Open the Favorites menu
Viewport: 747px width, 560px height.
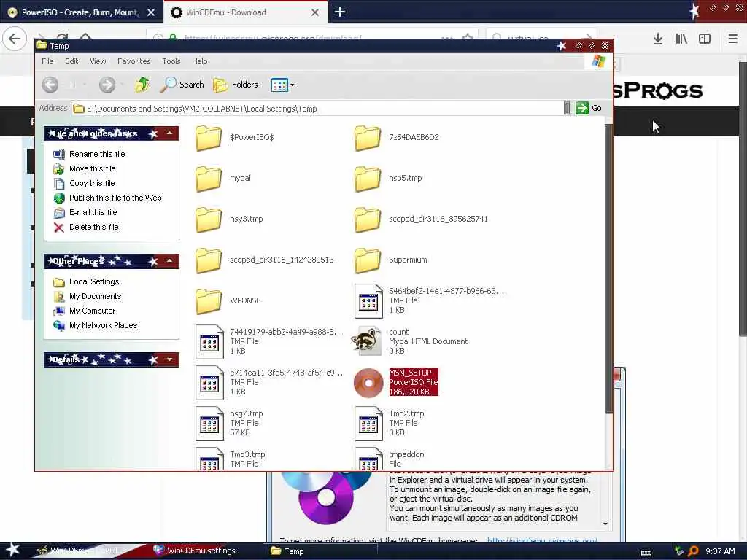[x=134, y=61]
